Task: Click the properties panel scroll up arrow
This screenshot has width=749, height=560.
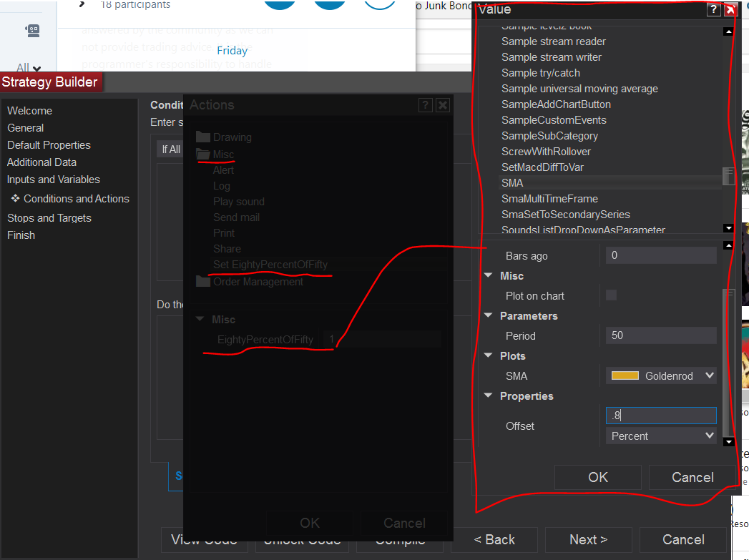Action: 728,245
